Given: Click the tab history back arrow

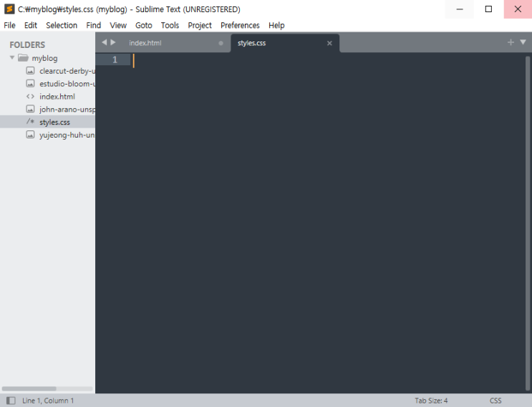Looking at the screenshot, I should point(104,42).
